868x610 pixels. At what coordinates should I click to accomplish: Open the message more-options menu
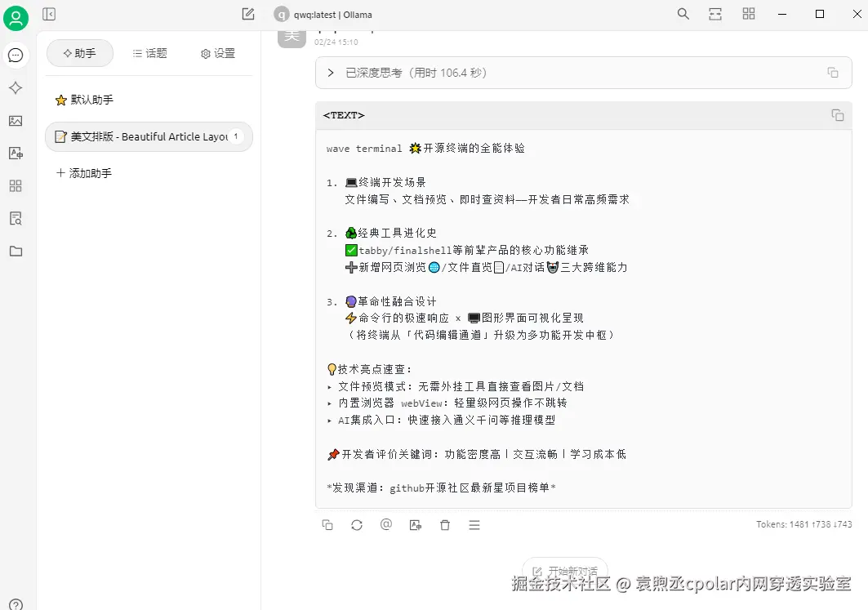tap(474, 525)
